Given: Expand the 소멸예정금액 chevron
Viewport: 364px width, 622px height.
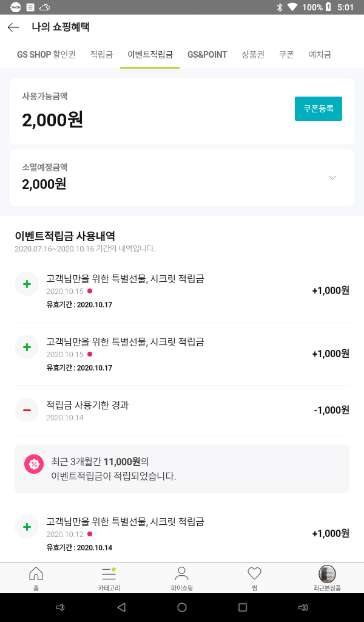Looking at the screenshot, I should [332, 178].
